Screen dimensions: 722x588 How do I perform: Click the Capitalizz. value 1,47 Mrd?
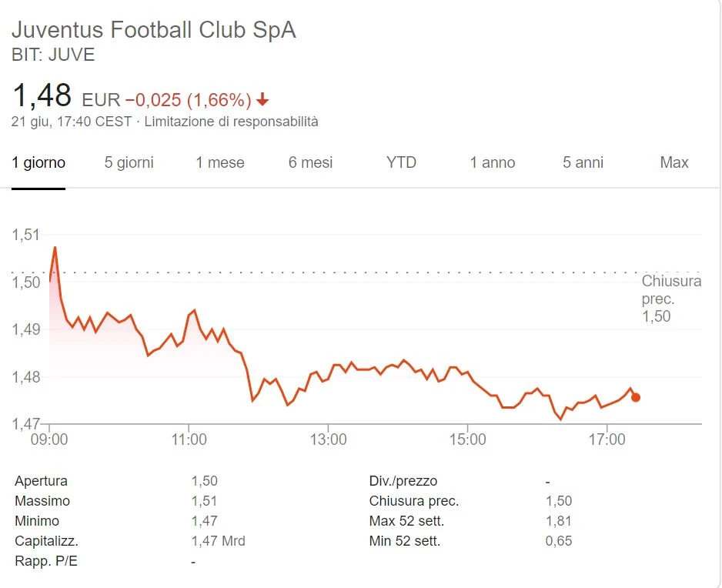tap(219, 541)
